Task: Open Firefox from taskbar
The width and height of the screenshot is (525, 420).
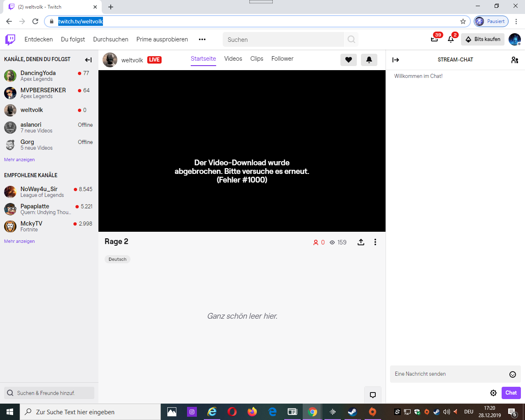Action: click(x=252, y=412)
